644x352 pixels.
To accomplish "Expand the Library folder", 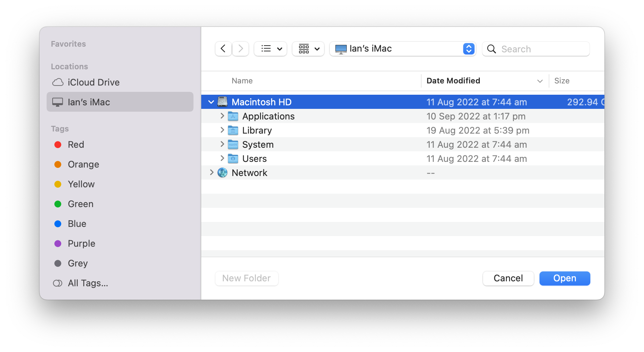I will [x=222, y=130].
